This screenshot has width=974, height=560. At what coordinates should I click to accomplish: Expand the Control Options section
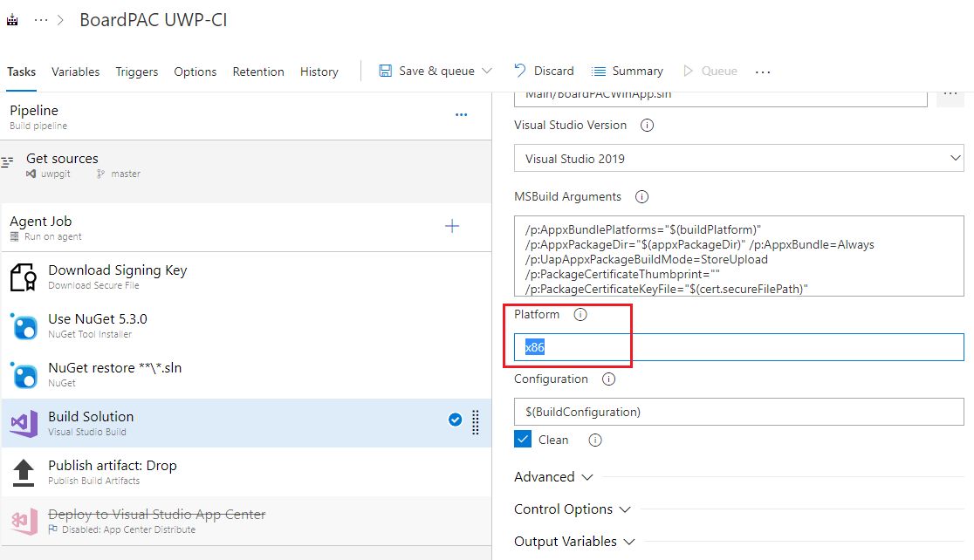click(x=573, y=509)
